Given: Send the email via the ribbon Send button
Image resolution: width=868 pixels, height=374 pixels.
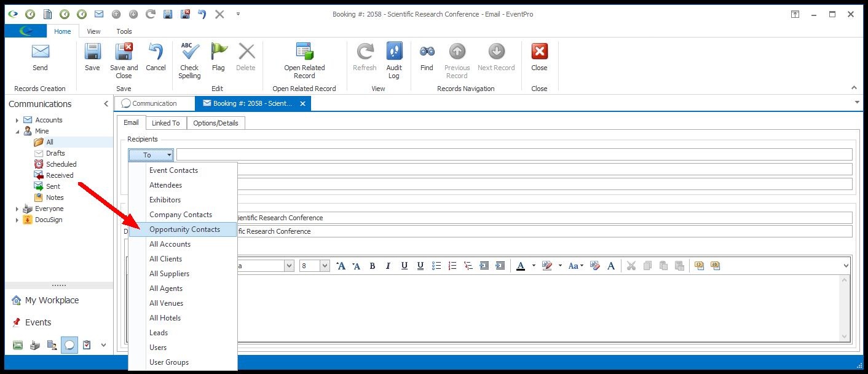Looking at the screenshot, I should (x=40, y=58).
